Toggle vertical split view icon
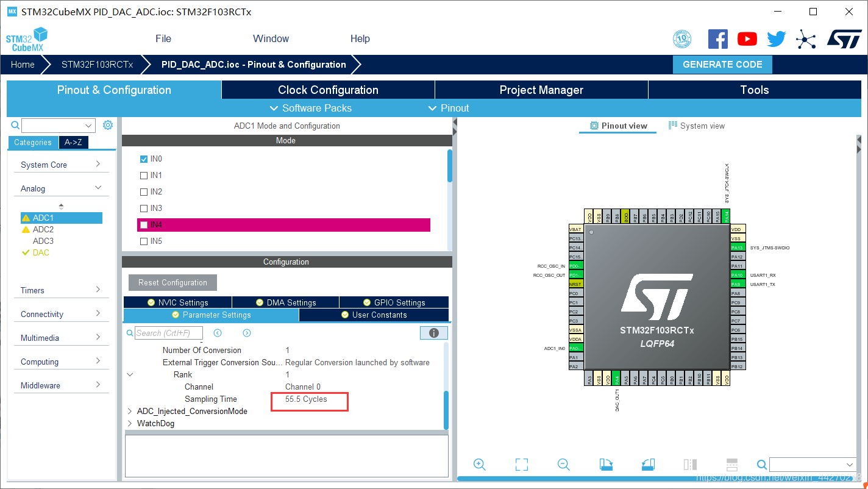This screenshot has height=489, width=868. pyautogui.click(x=690, y=465)
